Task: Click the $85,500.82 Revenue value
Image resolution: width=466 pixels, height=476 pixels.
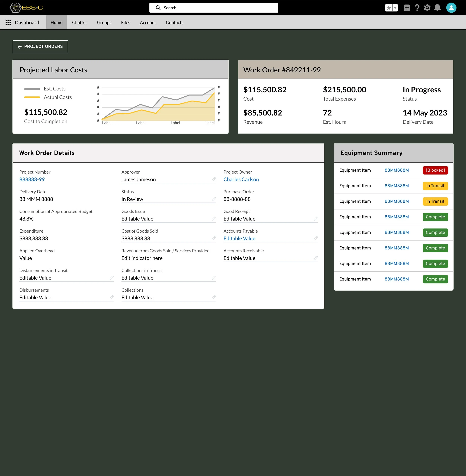Action: tap(263, 113)
